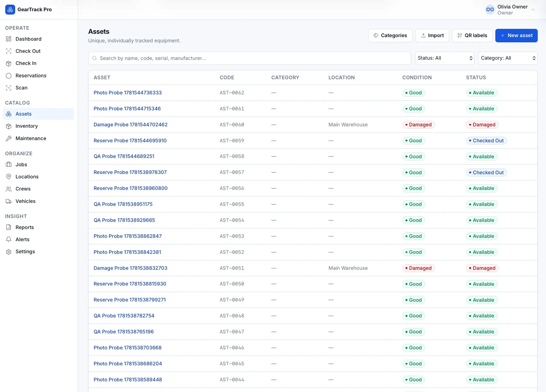Open asset Reserve Probe 1781538960800
Image resolution: width=546 pixels, height=392 pixels.
pyautogui.click(x=131, y=188)
